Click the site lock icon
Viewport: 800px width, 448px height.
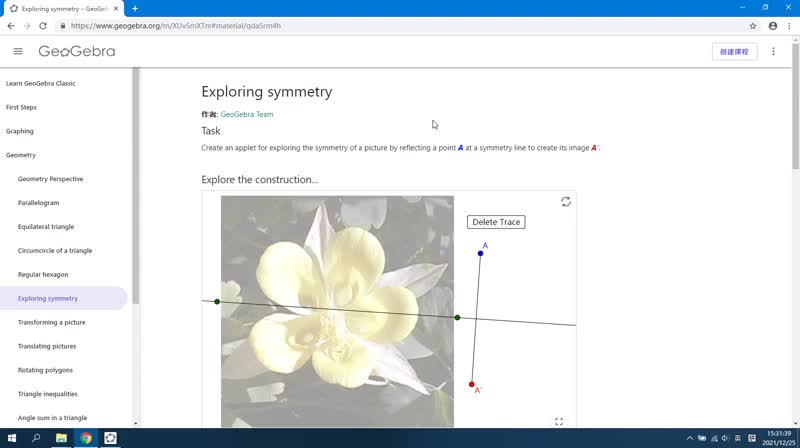[x=63, y=26]
